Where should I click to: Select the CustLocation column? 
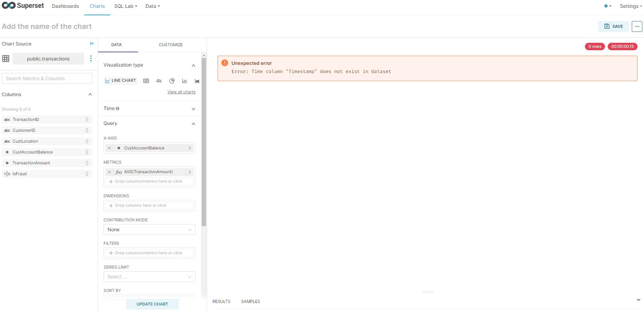(47, 141)
